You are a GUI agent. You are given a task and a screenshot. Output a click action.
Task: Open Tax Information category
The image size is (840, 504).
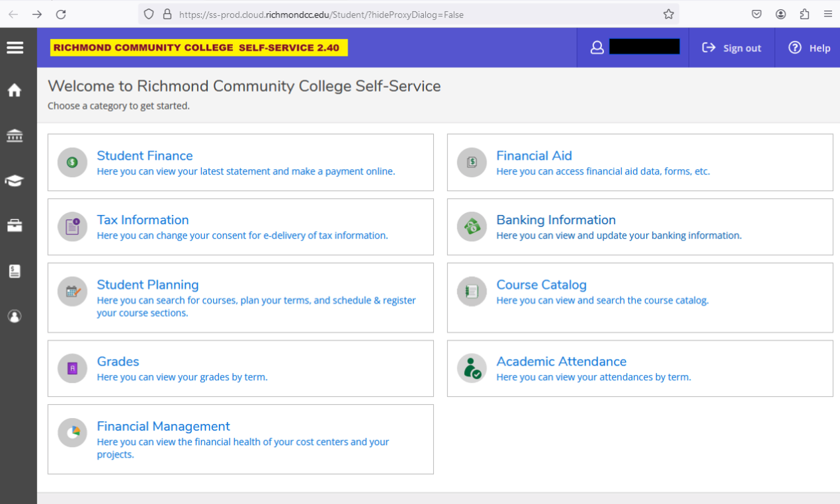[143, 220]
